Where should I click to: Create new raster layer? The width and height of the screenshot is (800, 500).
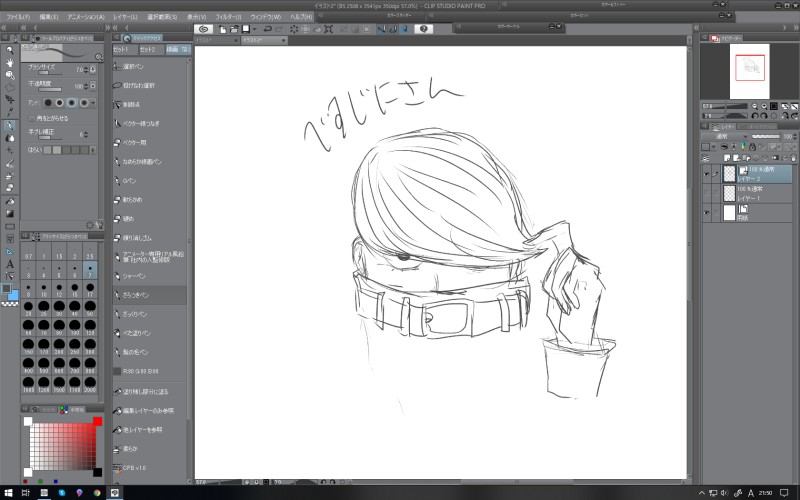click(x=727, y=158)
